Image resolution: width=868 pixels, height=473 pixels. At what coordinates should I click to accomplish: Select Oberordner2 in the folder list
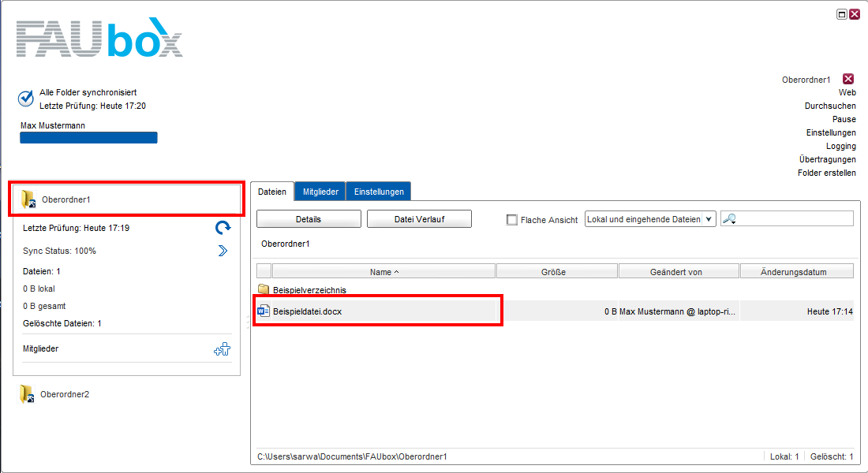64,394
